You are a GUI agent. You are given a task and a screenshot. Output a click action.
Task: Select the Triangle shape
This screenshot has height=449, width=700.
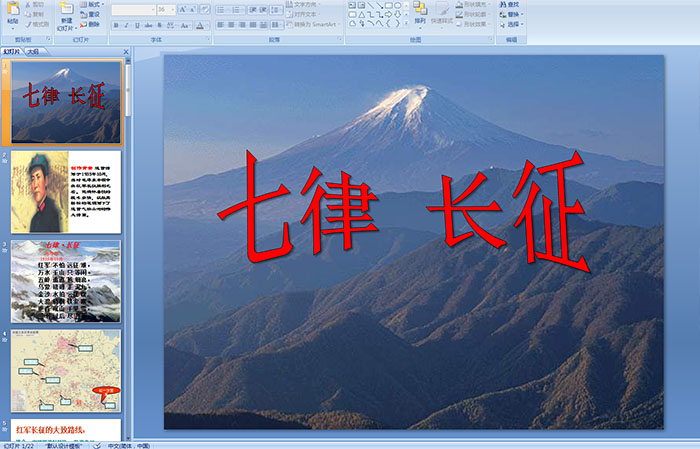click(362, 15)
